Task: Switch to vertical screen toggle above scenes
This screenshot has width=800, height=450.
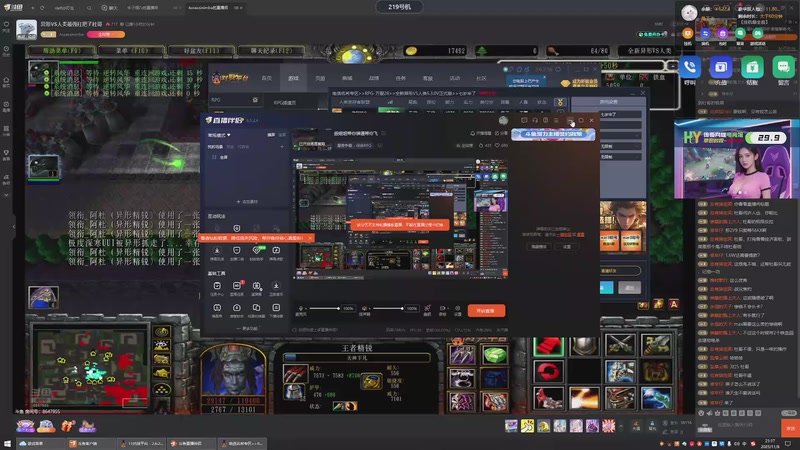Action: [x=282, y=135]
